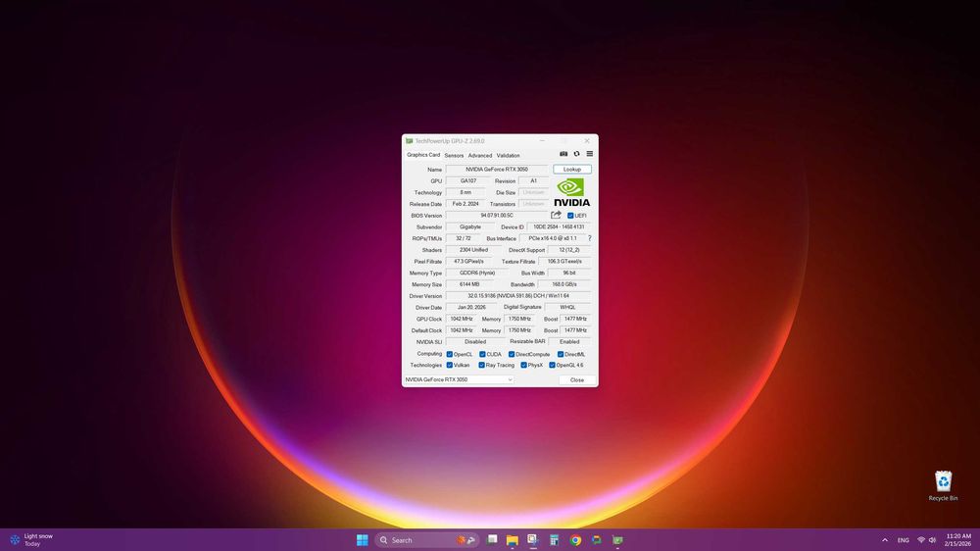Toggle the DirectML checkbox
Viewport: 980px width, 551px height.
tap(561, 355)
